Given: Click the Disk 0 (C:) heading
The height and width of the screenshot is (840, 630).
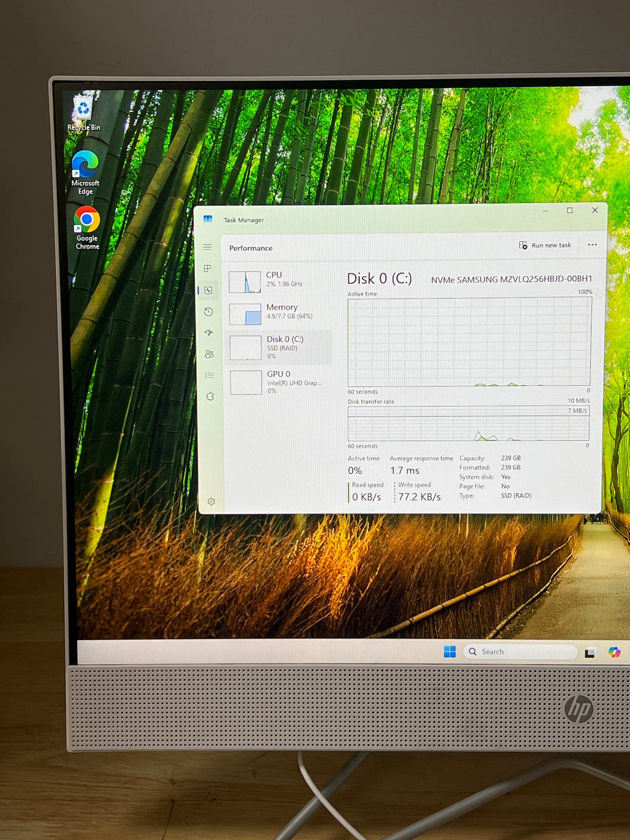Looking at the screenshot, I should coord(379,279).
